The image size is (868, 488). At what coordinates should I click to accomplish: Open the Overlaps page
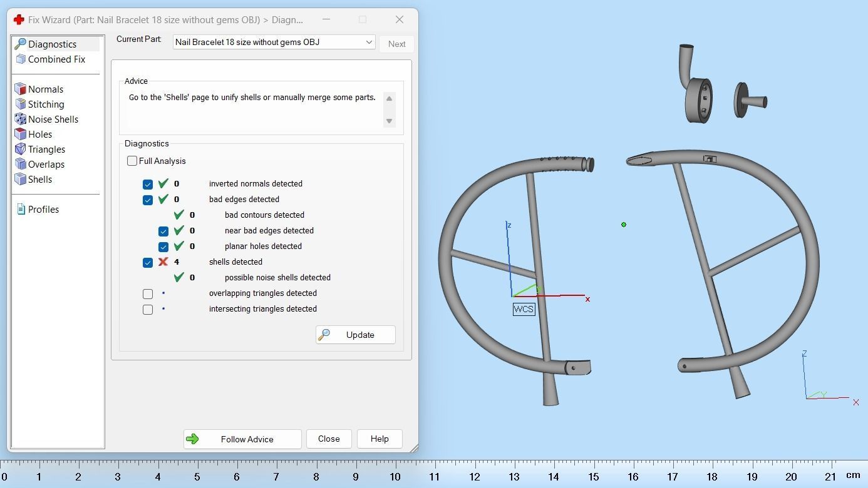(46, 165)
